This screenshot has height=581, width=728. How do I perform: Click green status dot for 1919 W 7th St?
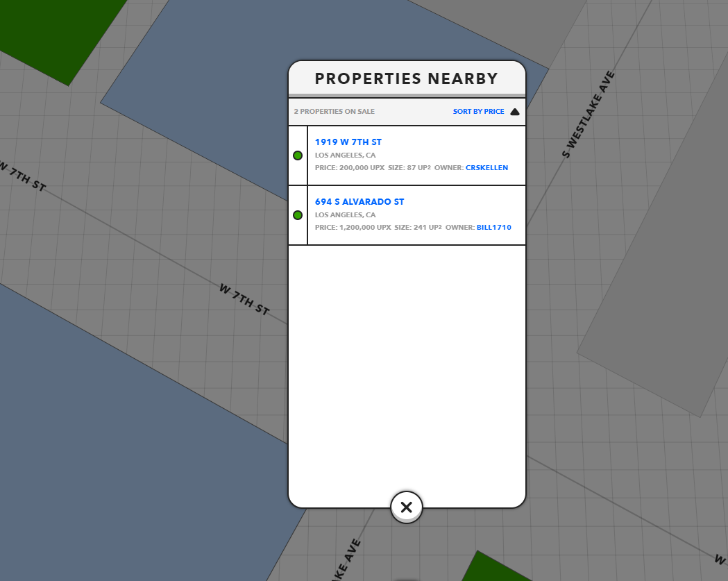(x=298, y=155)
